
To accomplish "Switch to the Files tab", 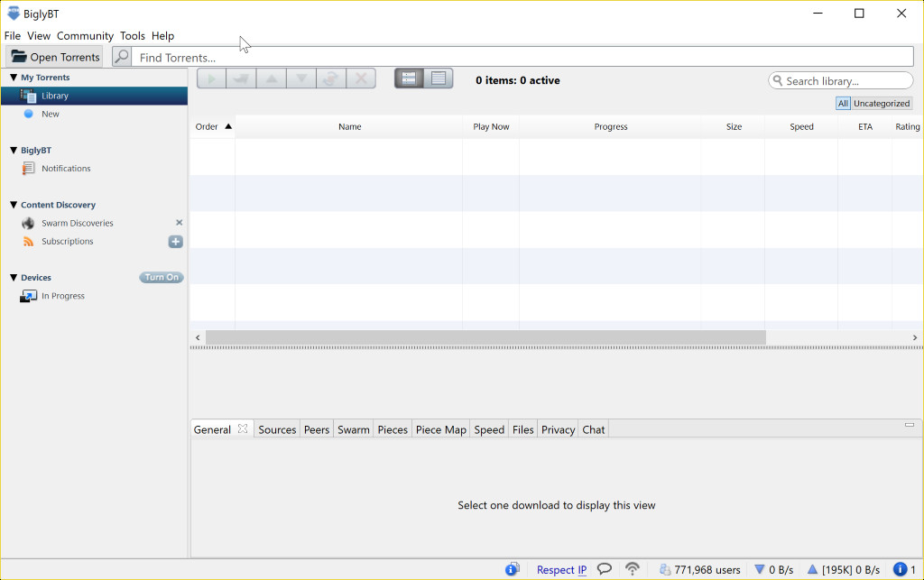I will [x=522, y=429].
